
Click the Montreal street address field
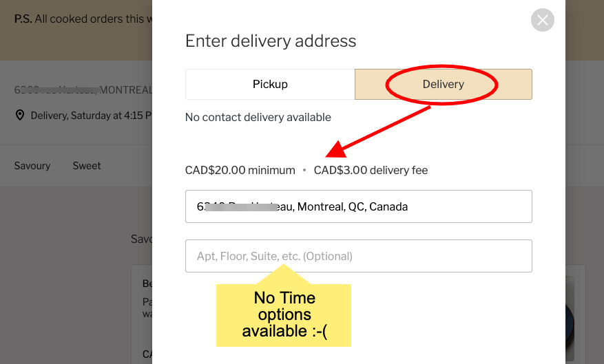coord(358,206)
